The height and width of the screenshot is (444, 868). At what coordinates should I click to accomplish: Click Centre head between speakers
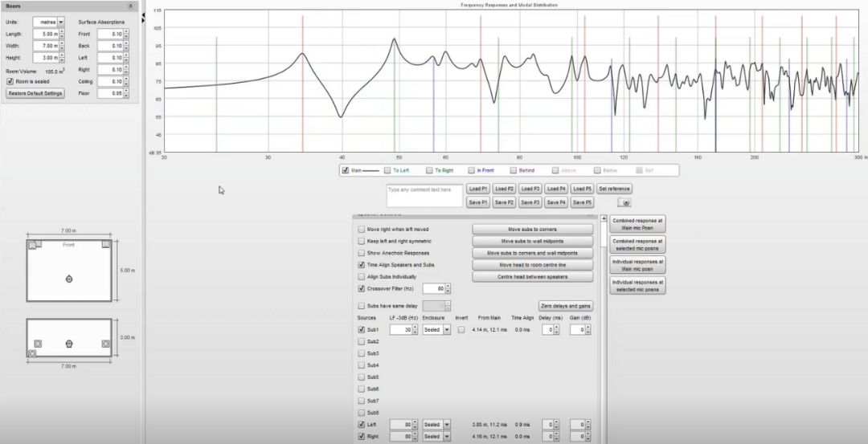coord(533,276)
